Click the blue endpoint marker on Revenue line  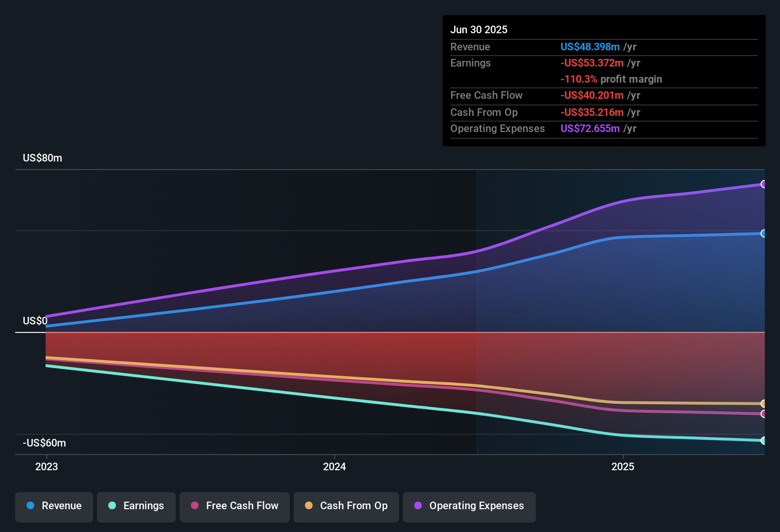764,233
